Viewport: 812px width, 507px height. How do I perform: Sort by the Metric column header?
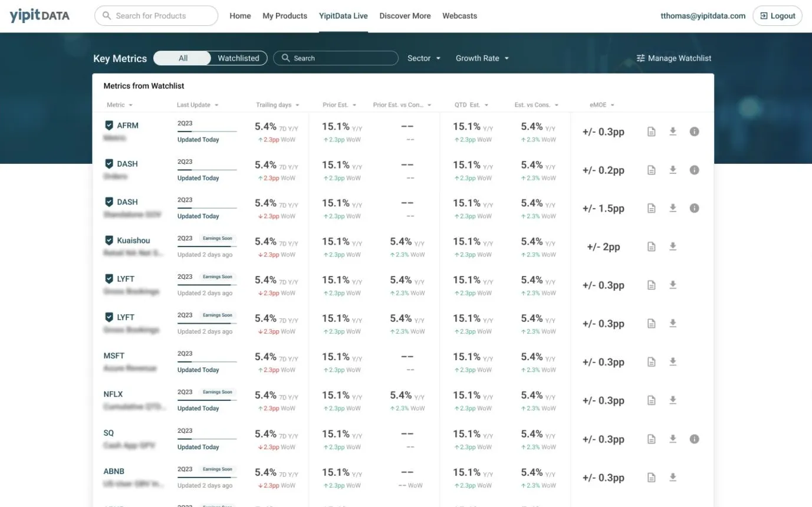[x=119, y=105]
